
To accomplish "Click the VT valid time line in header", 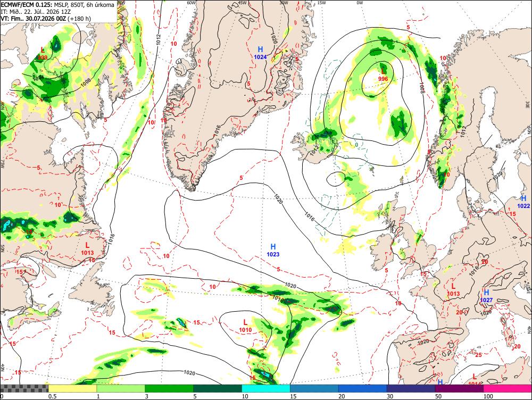I will point(46,18).
